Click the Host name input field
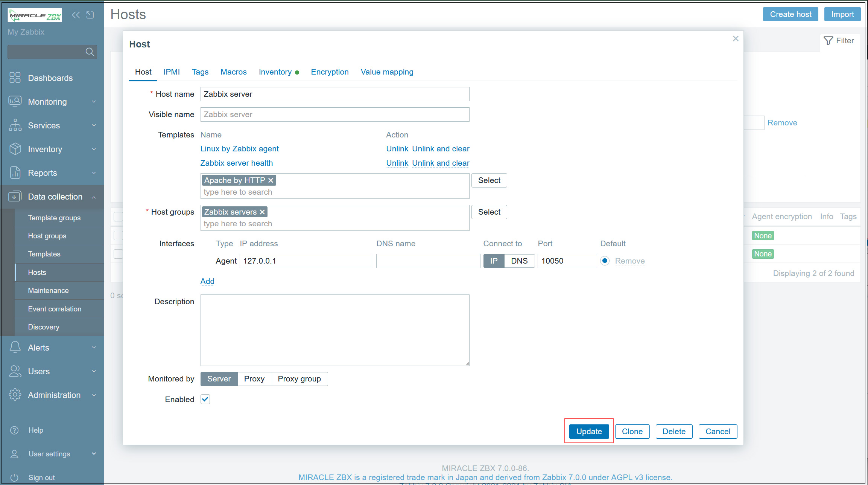 click(335, 94)
